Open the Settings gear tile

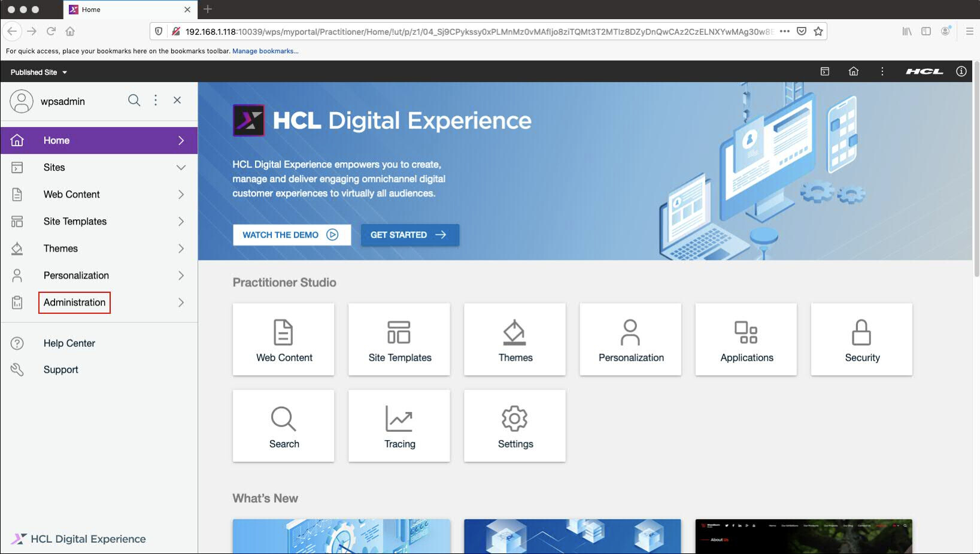[515, 426]
